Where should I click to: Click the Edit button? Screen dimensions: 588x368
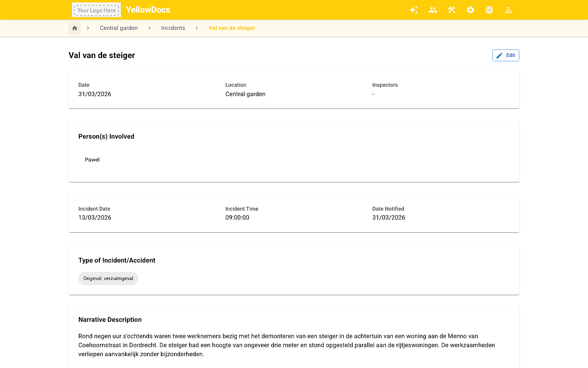coord(506,56)
